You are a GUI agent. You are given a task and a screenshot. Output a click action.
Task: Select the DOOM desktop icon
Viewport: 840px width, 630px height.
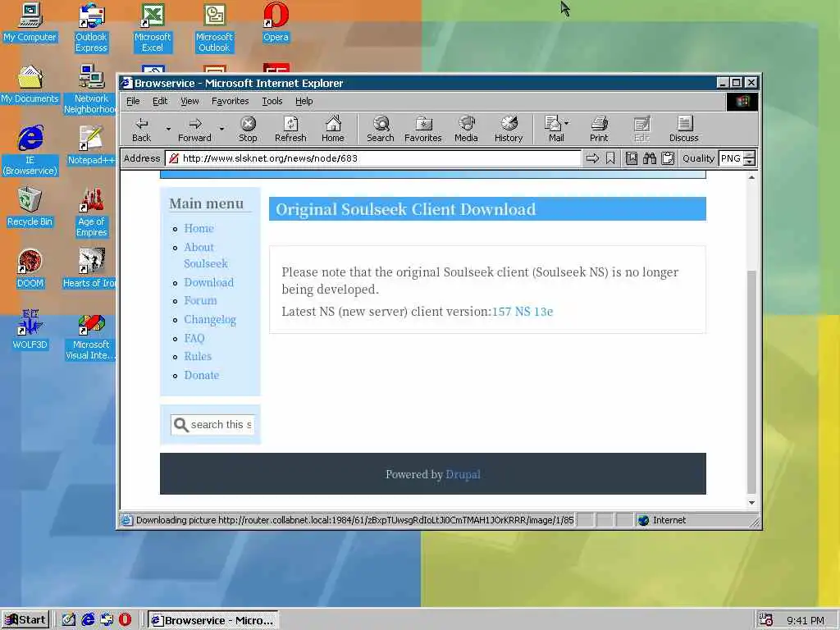pos(30,269)
